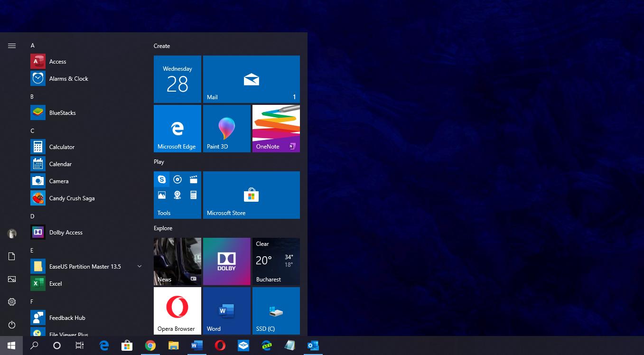Open the SSD (C) drive tile
Screen dimensions: 644x355
point(276,311)
